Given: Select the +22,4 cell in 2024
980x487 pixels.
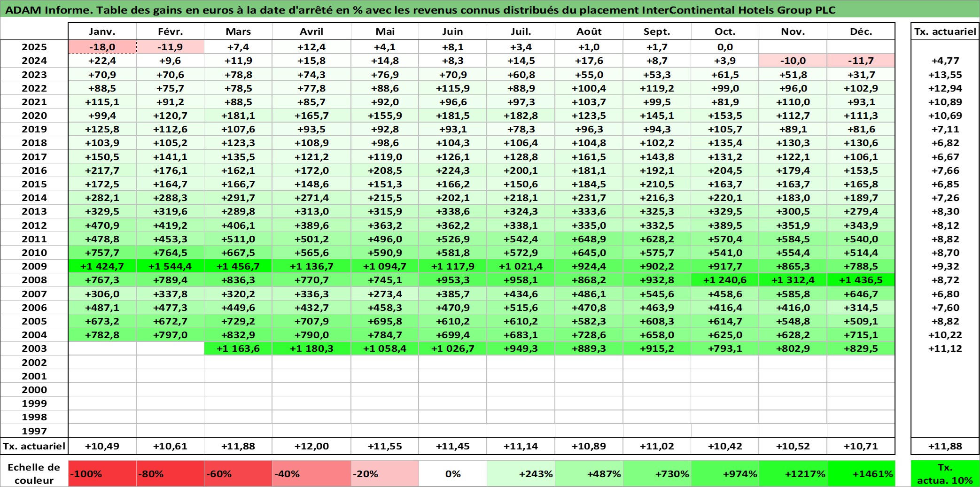Looking at the screenshot, I should pos(102,61).
